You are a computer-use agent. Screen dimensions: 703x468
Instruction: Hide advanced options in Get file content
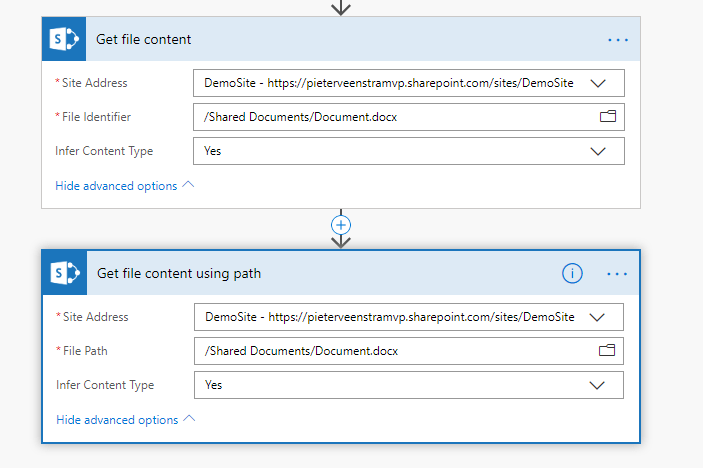click(x=125, y=186)
